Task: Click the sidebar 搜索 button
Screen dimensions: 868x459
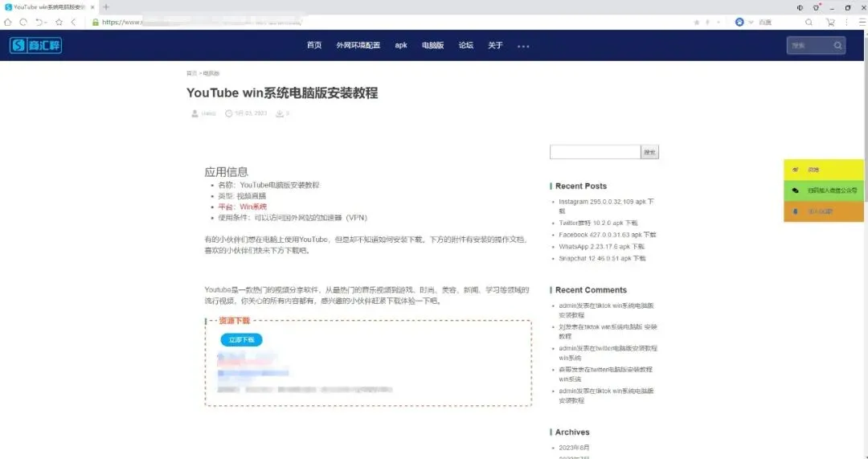Action: pos(650,152)
